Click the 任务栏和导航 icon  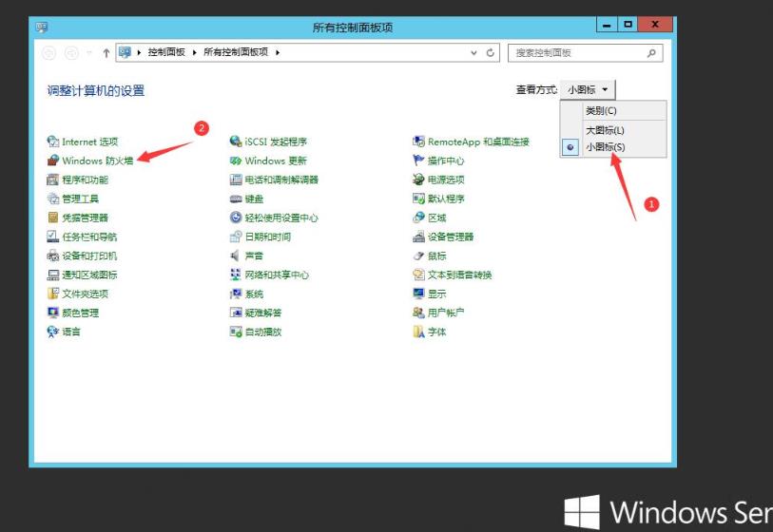coord(52,237)
